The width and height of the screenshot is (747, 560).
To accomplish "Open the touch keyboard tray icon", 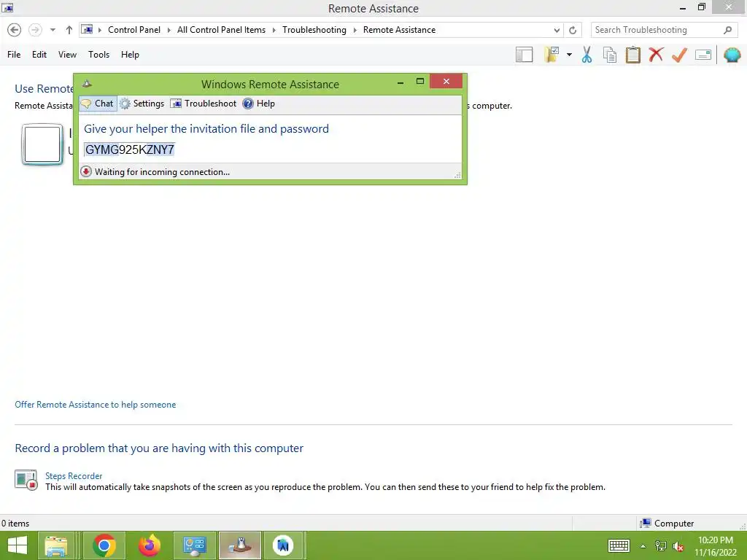I will (x=619, y=545).
